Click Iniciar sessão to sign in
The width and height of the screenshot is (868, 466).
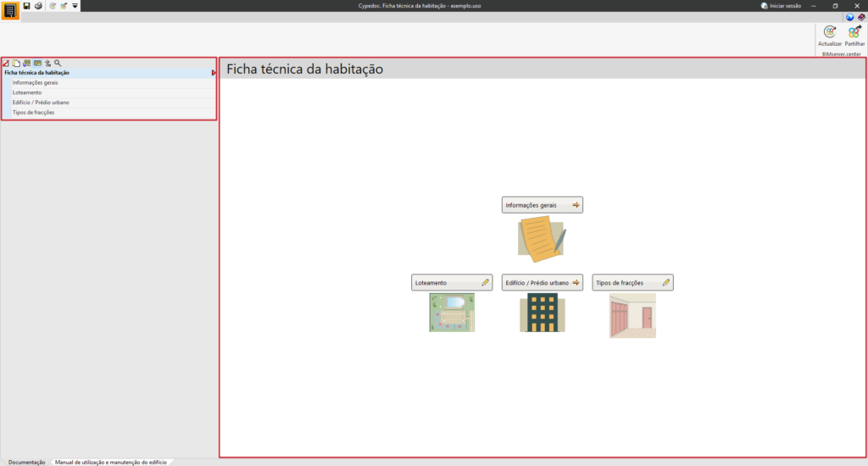click(x=781, y=6)
